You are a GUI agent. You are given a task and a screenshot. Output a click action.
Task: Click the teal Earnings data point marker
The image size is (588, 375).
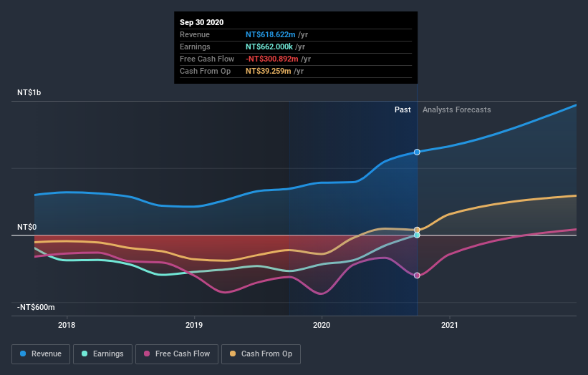point(417,235)
